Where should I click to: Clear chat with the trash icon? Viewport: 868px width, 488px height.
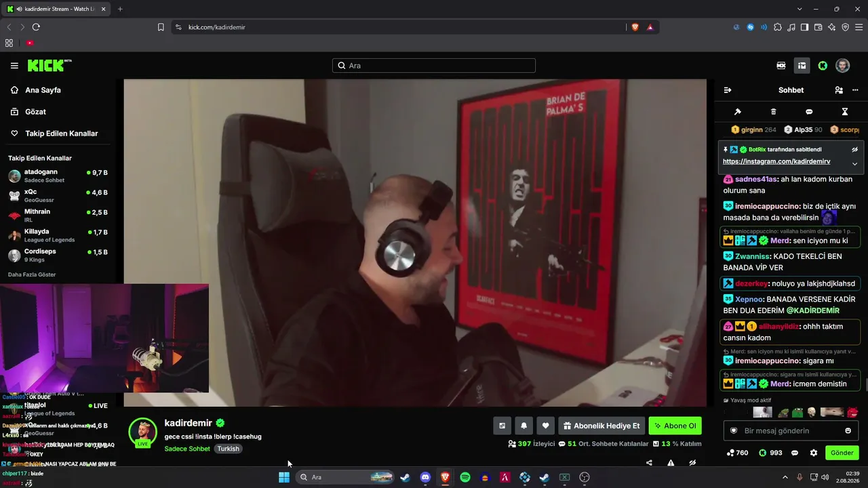click(774, 112)
